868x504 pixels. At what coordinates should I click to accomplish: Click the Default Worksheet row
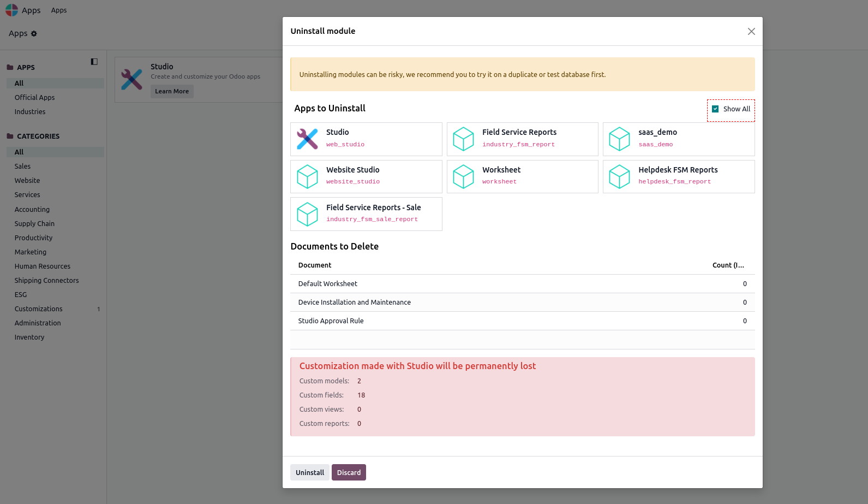pyautogui.click(x=523, y=284)
